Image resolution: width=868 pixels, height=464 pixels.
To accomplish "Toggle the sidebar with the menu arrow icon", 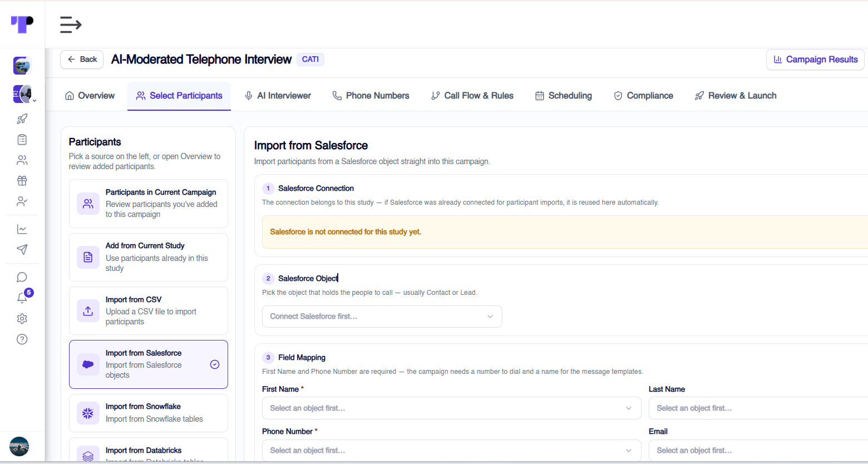I will click(71, 24).
